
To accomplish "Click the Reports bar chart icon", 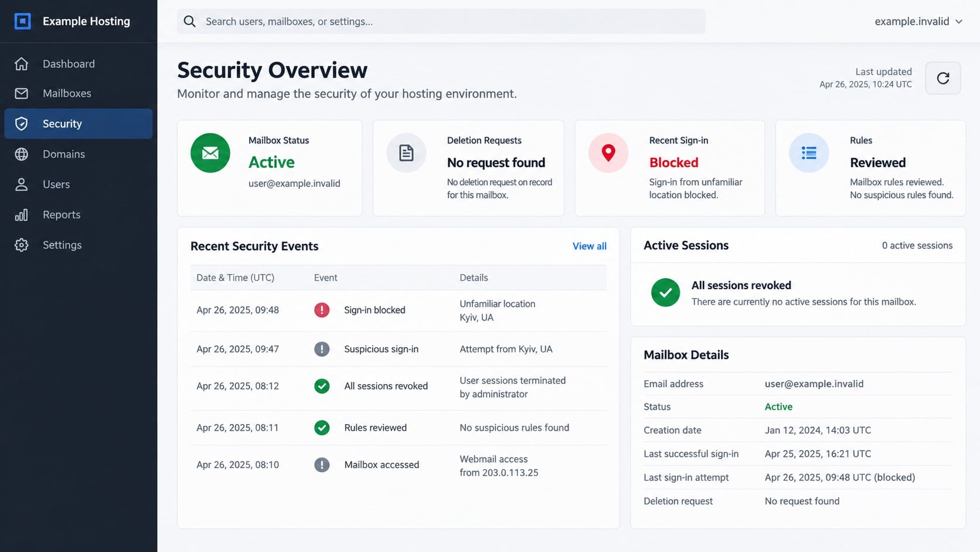I will click(x=22, y=215).
